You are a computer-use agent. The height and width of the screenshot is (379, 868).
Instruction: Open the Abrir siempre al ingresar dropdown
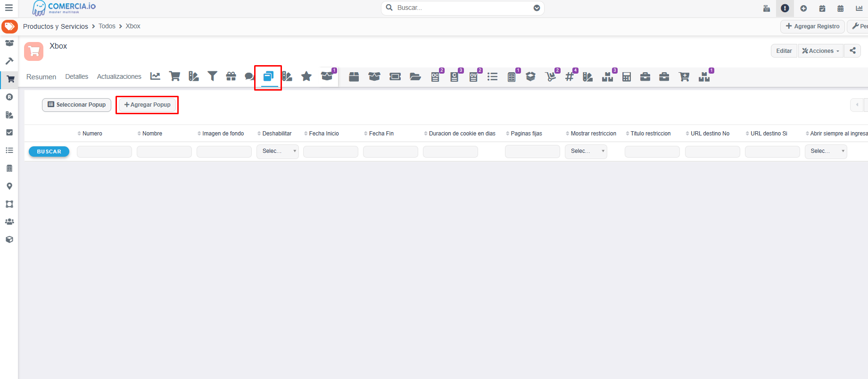tap(826, 152)
